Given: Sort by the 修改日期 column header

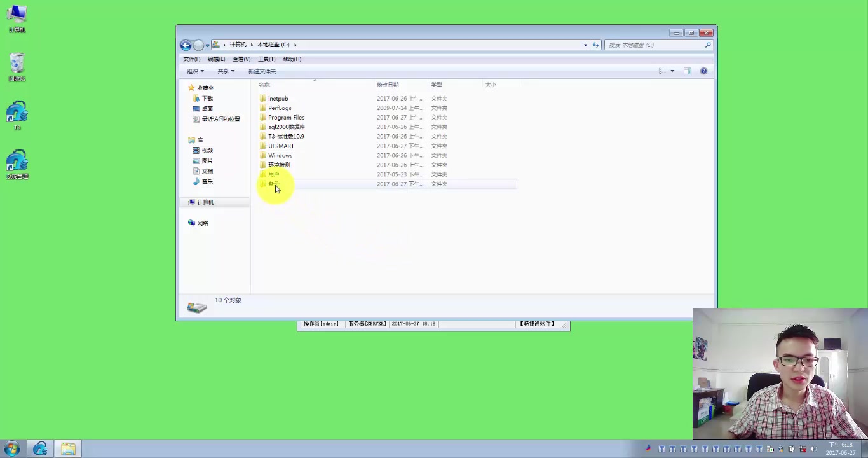Looking at the screenshot, I should tap(388, 85).
